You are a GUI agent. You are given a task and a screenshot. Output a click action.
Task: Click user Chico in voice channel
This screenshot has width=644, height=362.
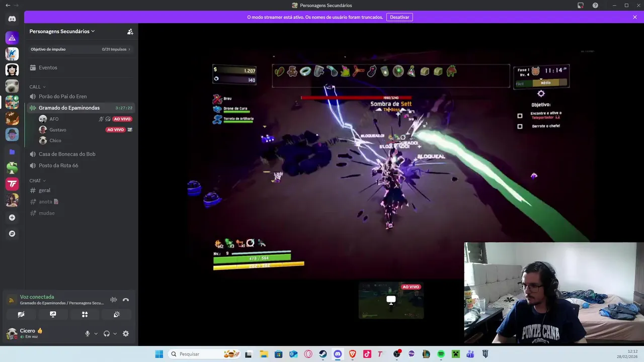(55, 141)
